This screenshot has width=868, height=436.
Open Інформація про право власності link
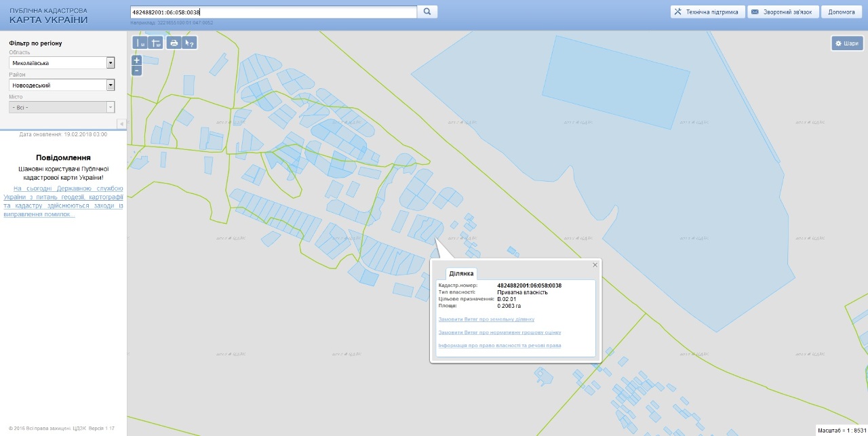coord(499,346)
